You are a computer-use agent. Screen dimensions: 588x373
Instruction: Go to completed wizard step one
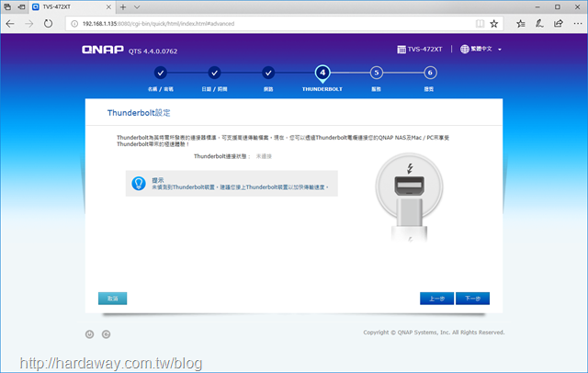pos(161,73)
